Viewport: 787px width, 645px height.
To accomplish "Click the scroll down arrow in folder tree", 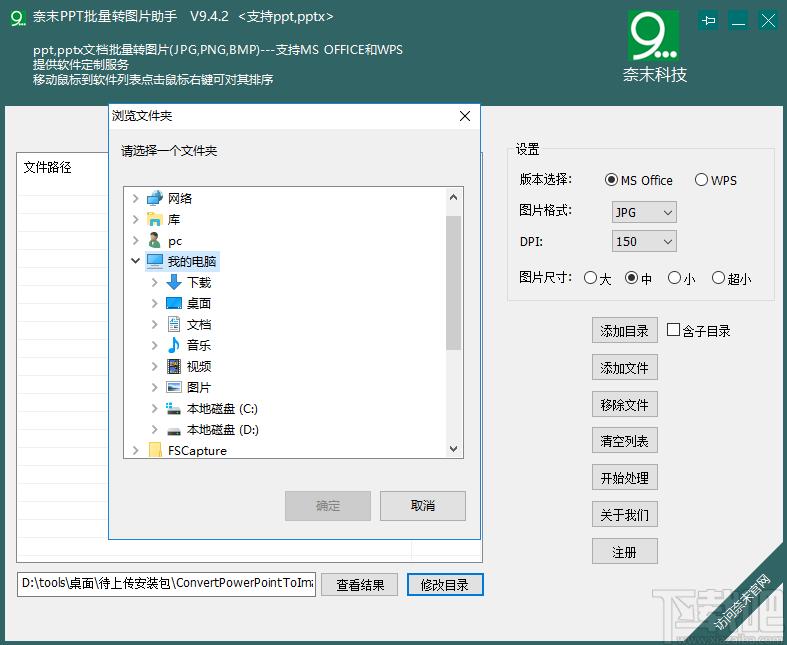I will pyautogui.click(x=453, y=449).
